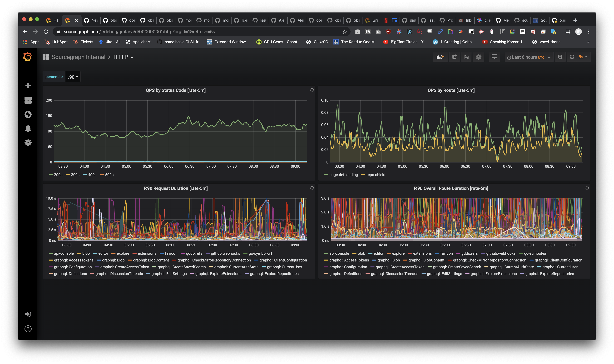Viewport: 614px width, 364px height.
Task: Click the dashboard grid icon beside Sourcegraph Internal
Action: (46, 57)
